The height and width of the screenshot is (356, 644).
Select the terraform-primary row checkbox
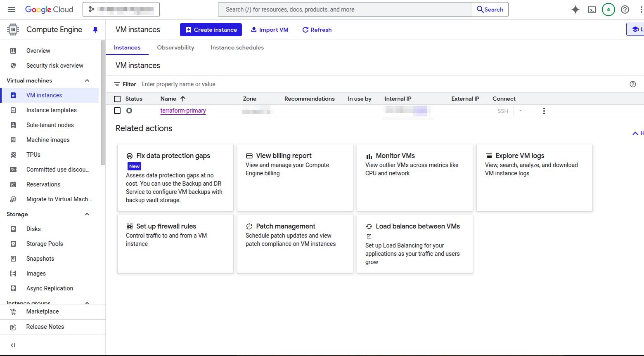pos(117,111)
